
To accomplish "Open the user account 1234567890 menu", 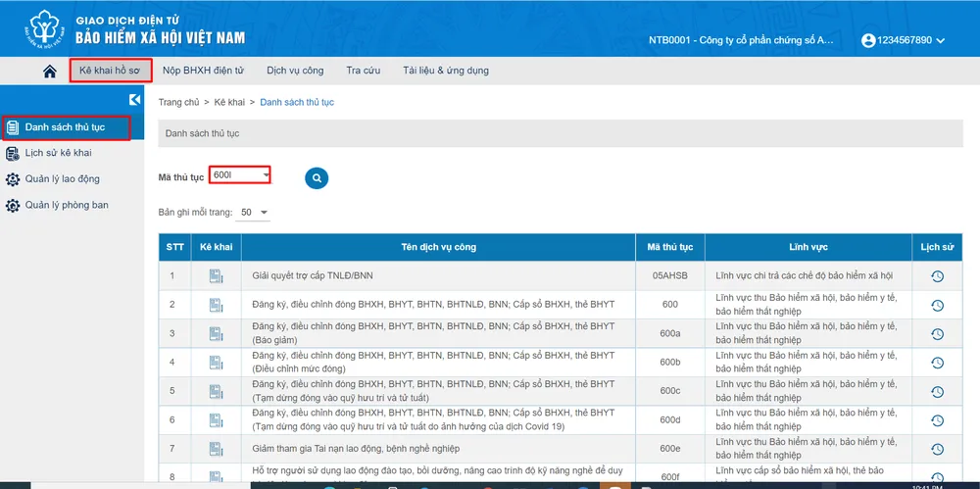I will (x=902, y=40).
